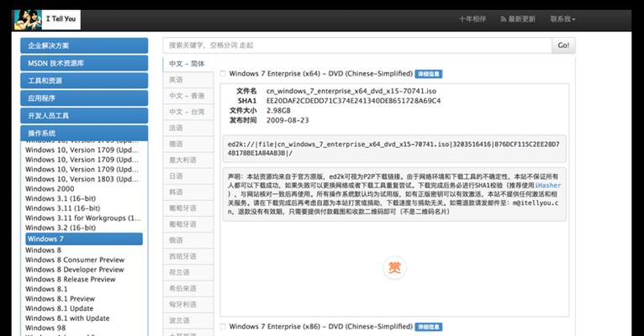Select Windows 10, Version 1803 in list
This screenshot has width=644, height=336.
click(82, 179)
